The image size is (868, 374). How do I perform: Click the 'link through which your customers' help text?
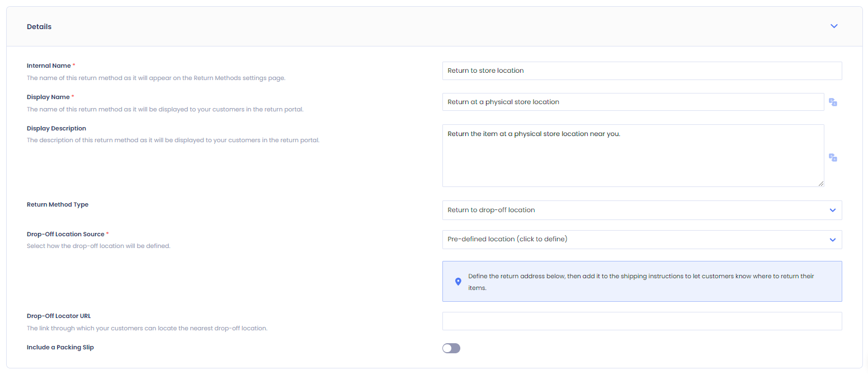147,328
